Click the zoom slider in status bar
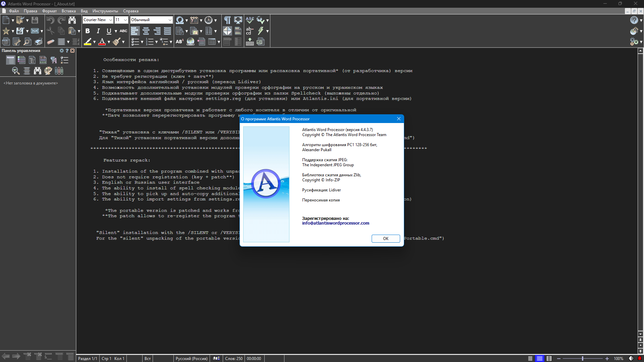644x362 pixels. tap(583, 359)
